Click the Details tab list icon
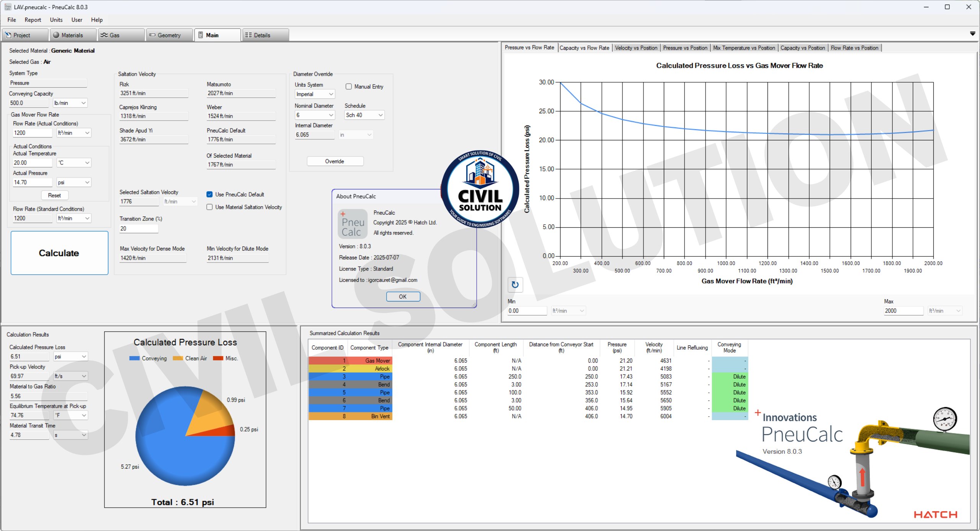Viewport: 980px width, 531px height. click(x=248, y=35)
